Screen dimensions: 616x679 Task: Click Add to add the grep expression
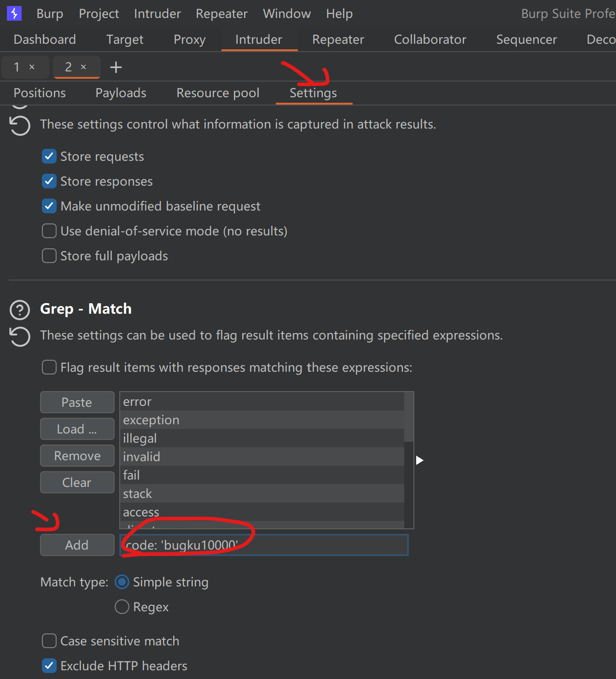pos(77,545)
